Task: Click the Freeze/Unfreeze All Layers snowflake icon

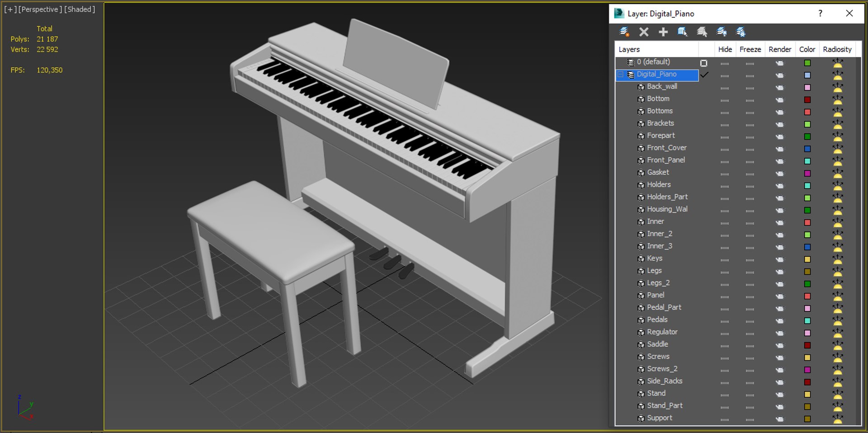Action: 741,32
